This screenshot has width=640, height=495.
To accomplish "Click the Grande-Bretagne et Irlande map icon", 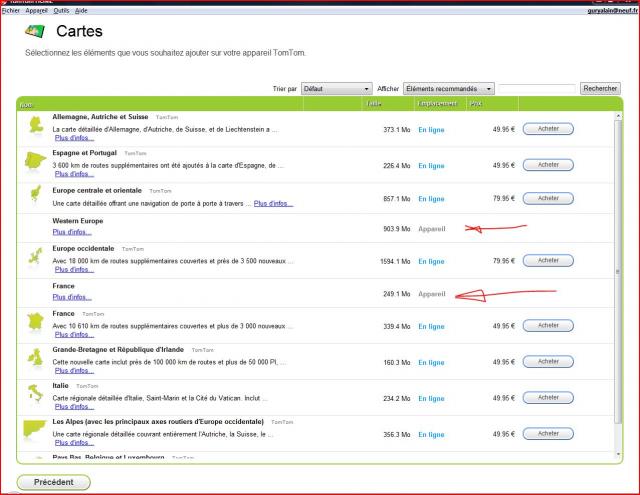I will (36, 358).
